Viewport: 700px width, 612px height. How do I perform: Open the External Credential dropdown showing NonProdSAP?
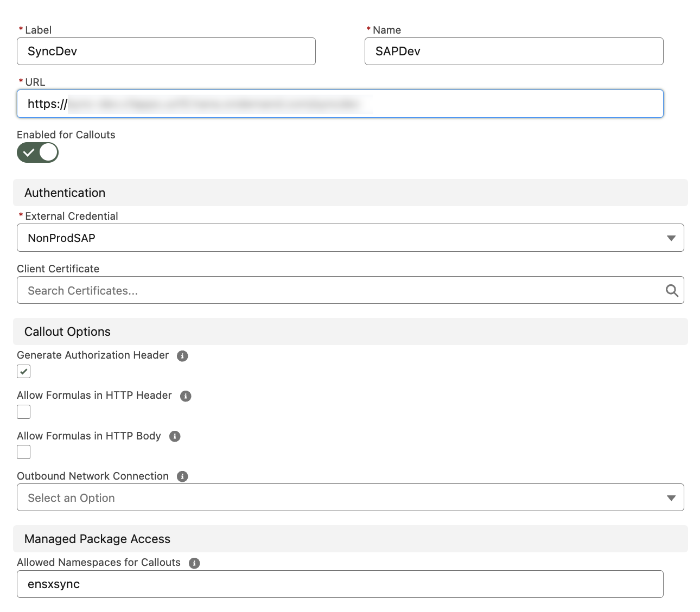(x=350, y=238)
